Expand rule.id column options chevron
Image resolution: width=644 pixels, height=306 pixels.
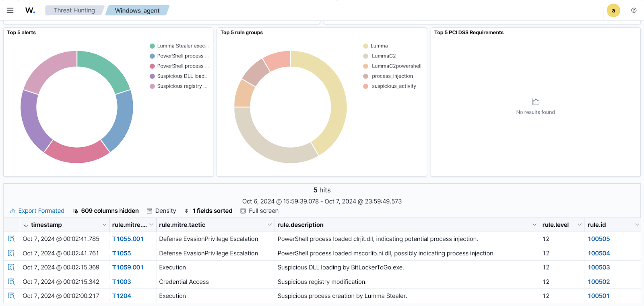(637, 225)
